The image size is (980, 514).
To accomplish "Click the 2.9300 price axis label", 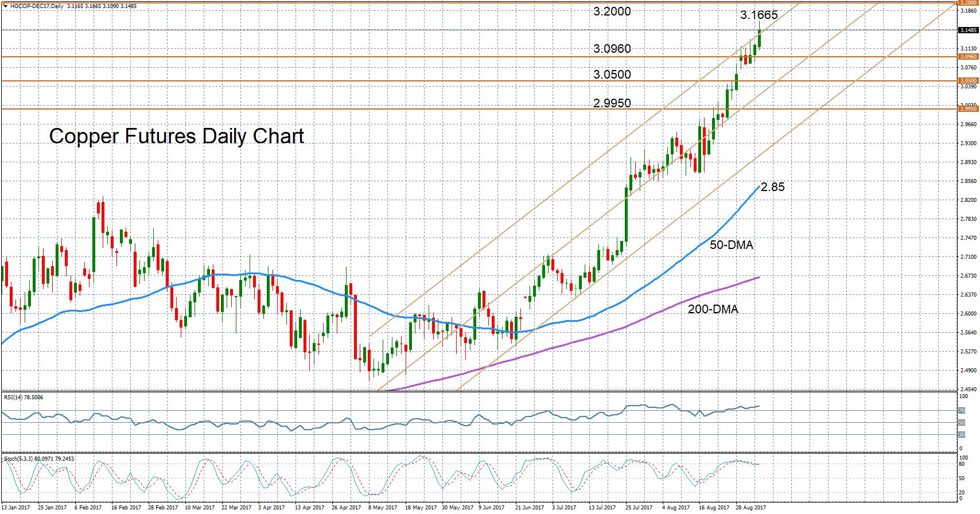I will click(968, 143).
